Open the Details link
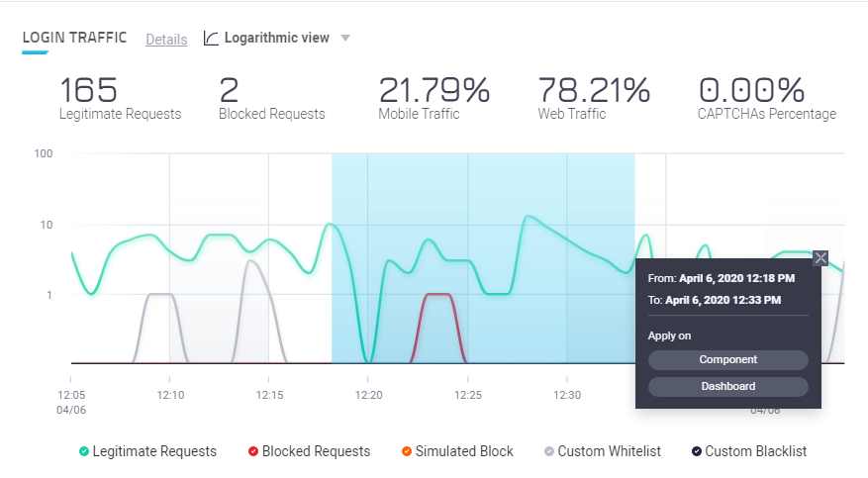Image resolution: width=868 pixels, height=478 pixels. (x=166, y=40)
